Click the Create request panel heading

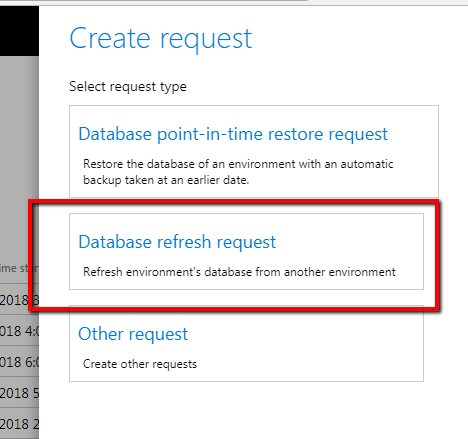[161, 39]
